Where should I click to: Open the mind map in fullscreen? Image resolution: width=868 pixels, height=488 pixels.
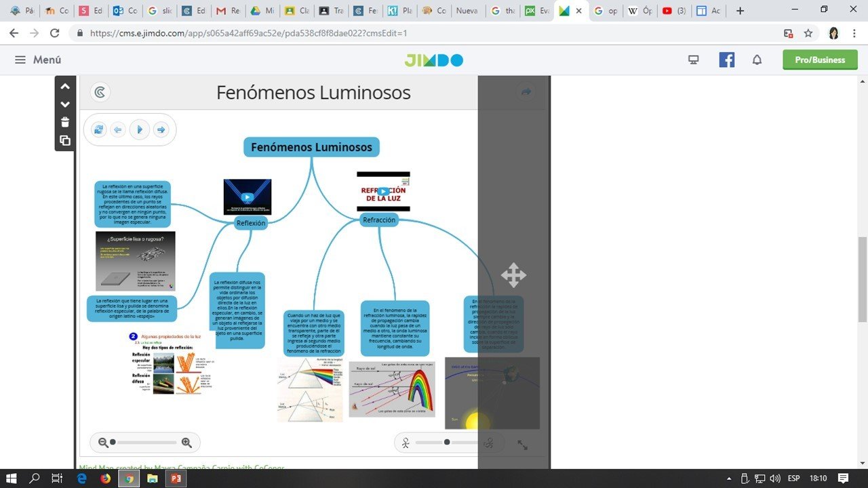[x=523, y=445]
